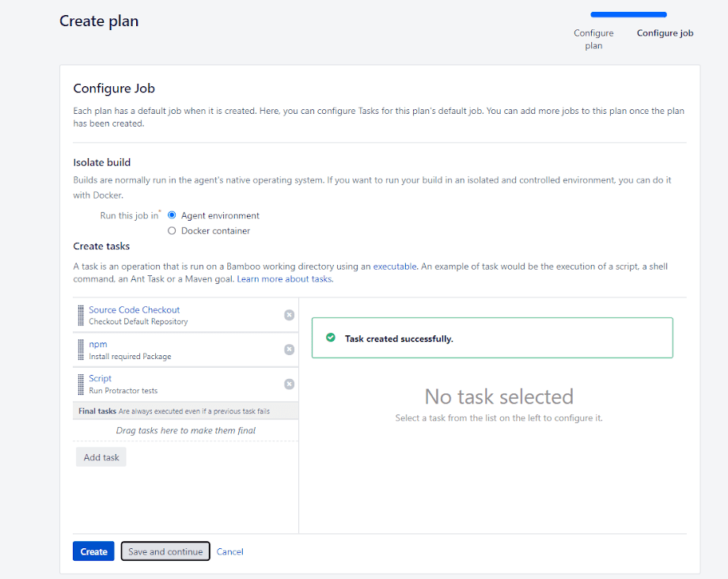Click the green success checkmark icon

[x=331, y=338]
